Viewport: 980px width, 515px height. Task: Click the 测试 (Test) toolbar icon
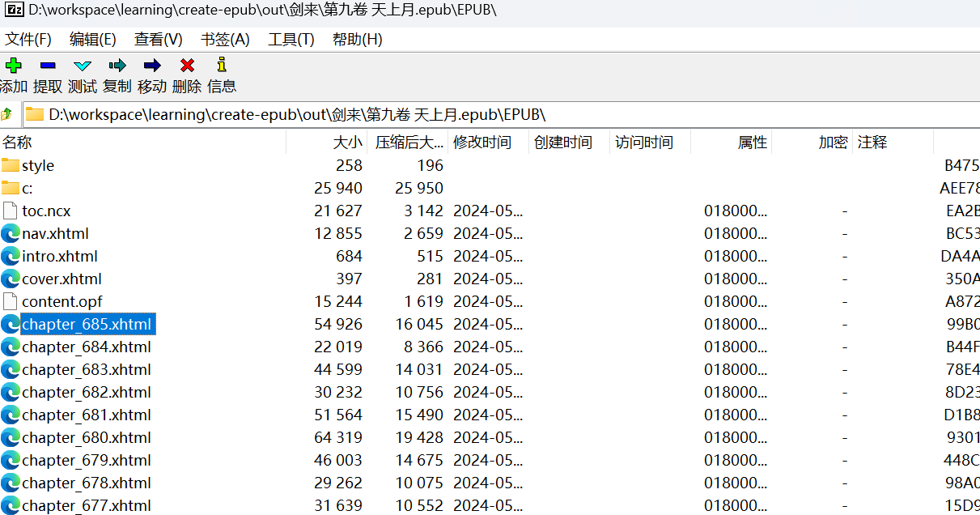click(83, 66)
